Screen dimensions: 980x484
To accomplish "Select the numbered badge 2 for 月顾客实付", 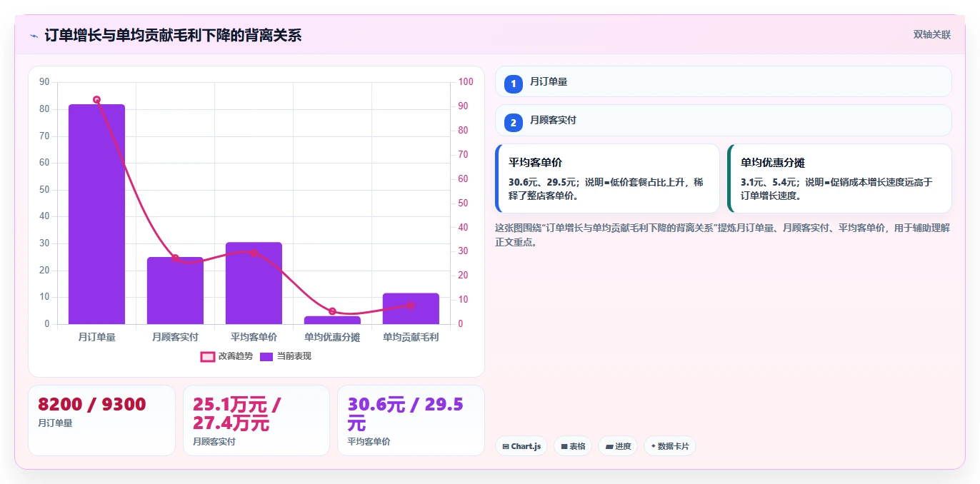I will [x=514, y=122].
